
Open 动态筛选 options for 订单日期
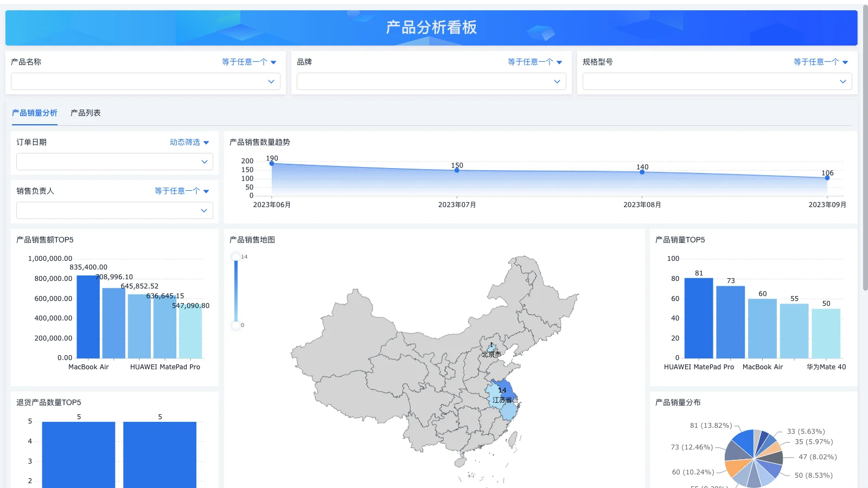[184, 142]
